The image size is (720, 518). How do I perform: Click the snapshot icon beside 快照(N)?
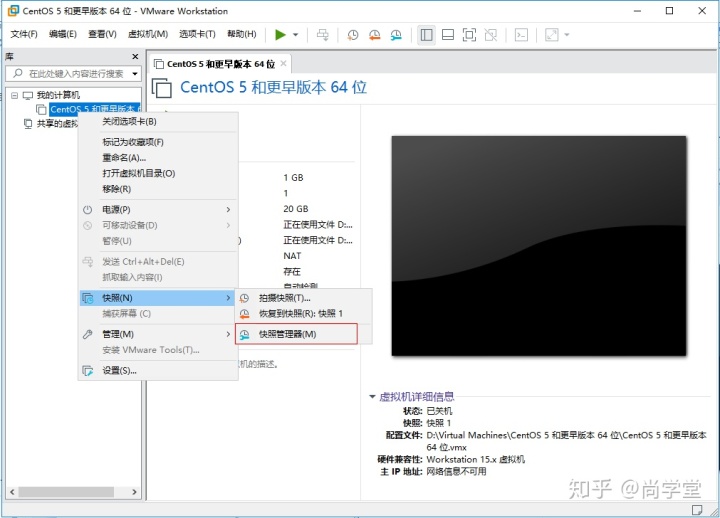[87, 298]
